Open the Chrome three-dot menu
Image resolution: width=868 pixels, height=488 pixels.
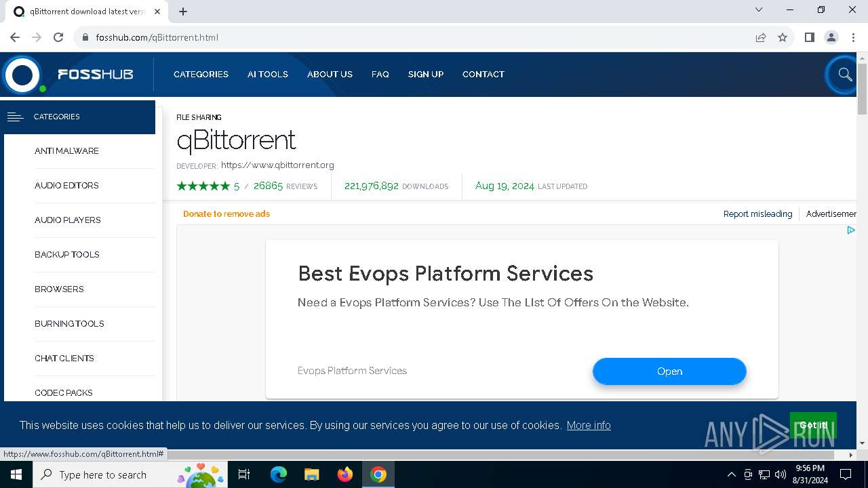click(x=853, y=37)
